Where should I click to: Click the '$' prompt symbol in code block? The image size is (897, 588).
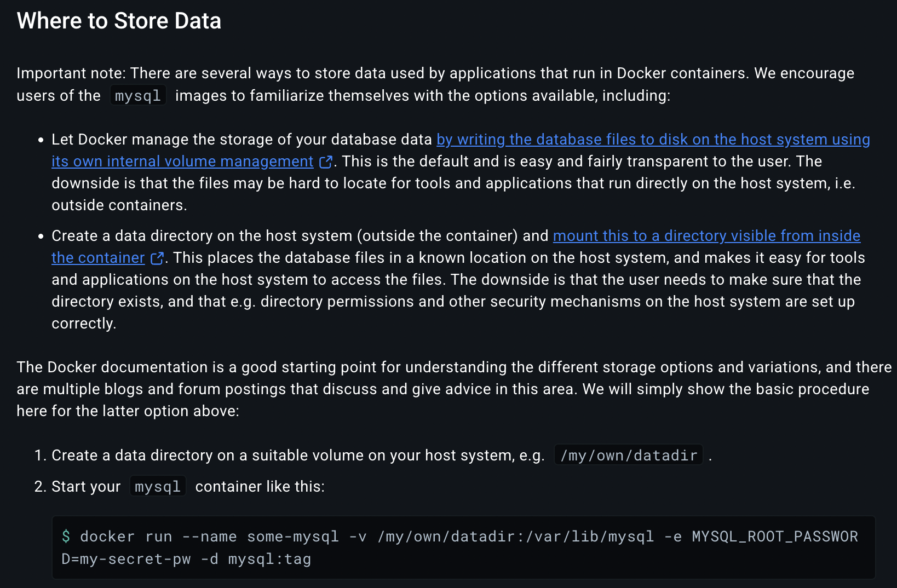(x=66, y=537)
